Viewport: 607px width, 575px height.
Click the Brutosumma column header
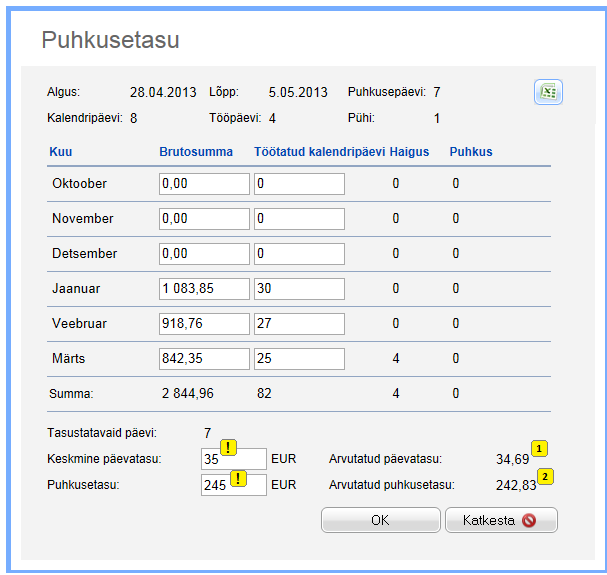coord(196,152)
